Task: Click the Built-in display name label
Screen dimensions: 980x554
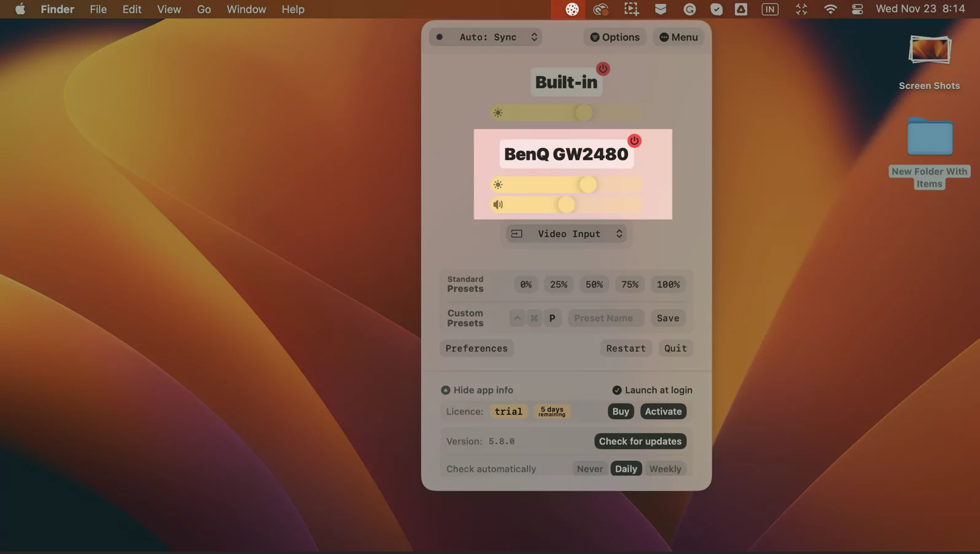Action: click(x=566, y=82)
